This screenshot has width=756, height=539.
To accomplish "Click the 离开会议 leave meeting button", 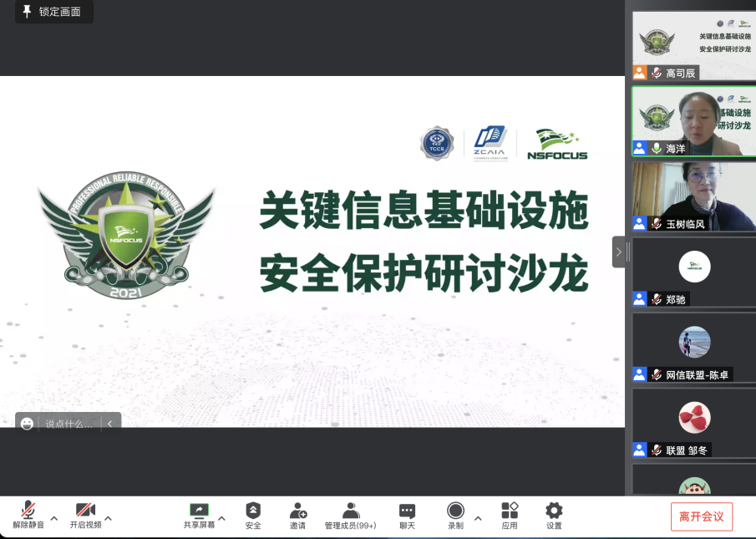I will pos(701,516).
